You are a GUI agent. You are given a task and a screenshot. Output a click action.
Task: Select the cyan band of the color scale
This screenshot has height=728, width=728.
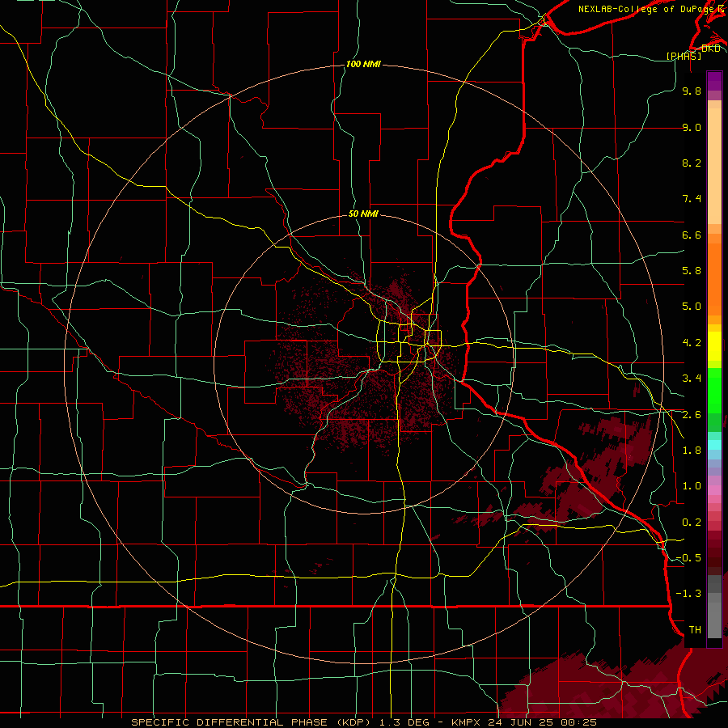pos(714,444)
